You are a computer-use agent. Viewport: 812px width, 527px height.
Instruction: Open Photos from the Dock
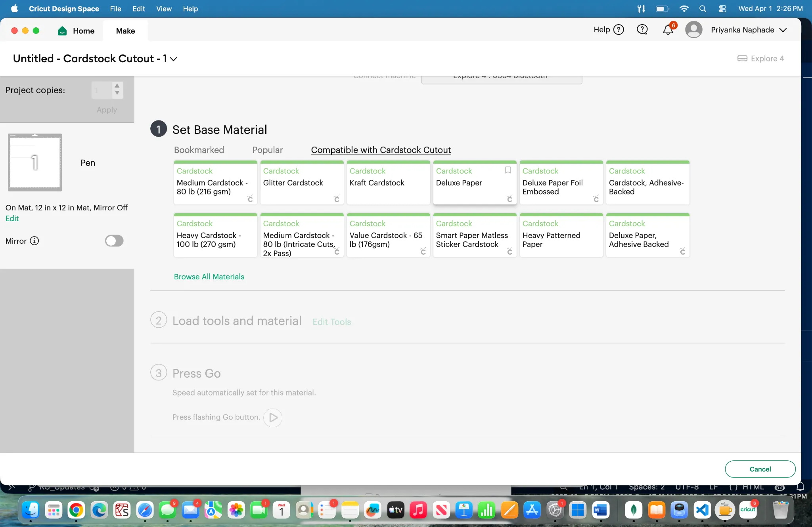click(x=236, y=510)
